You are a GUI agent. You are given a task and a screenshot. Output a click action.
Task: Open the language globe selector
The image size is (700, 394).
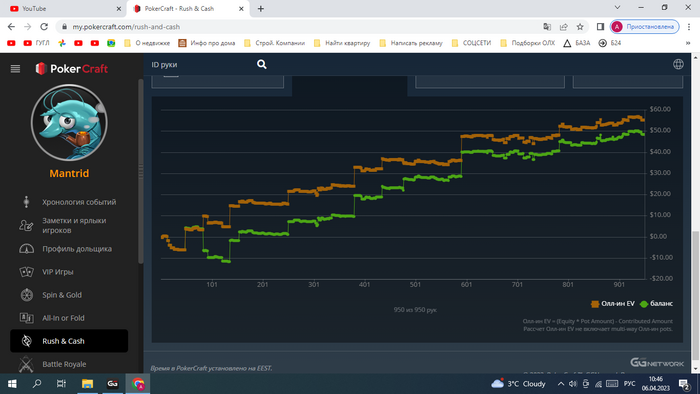pos(678,64)
